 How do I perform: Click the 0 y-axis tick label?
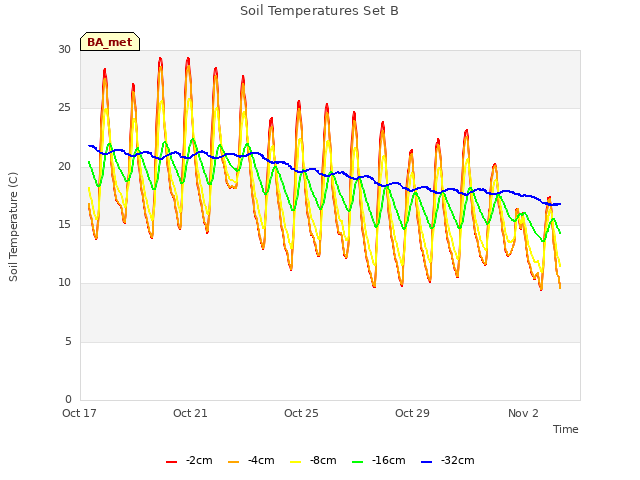[68, 400]
